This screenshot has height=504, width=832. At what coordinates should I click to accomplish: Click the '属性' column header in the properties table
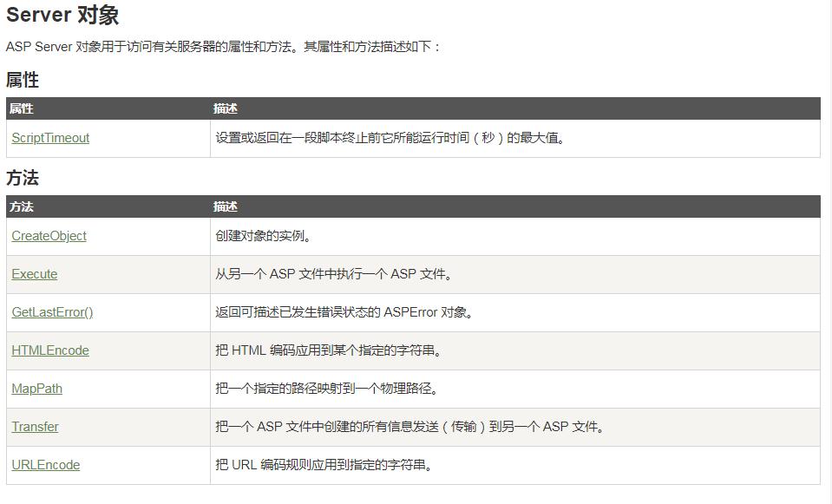coord(21,108)
